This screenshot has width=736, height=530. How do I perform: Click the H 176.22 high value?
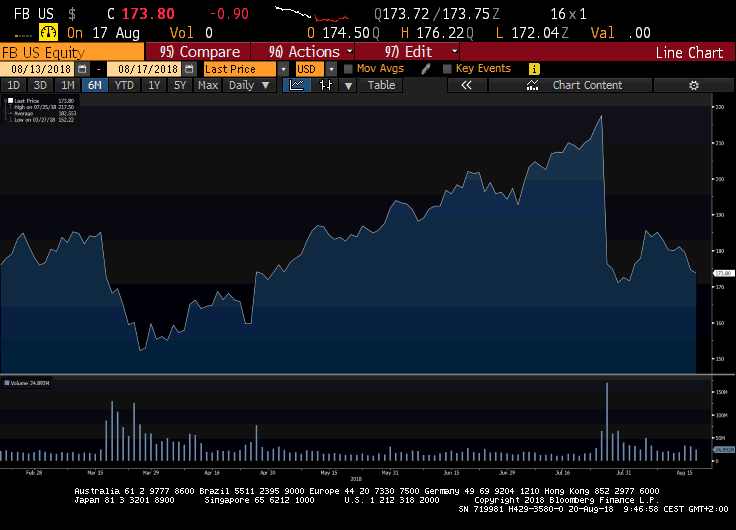click(437, 33)
